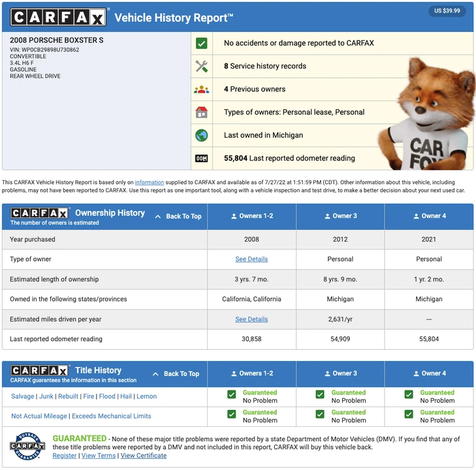
Task: Click Back To Top in Ownership History
Action: coord(178,216)
